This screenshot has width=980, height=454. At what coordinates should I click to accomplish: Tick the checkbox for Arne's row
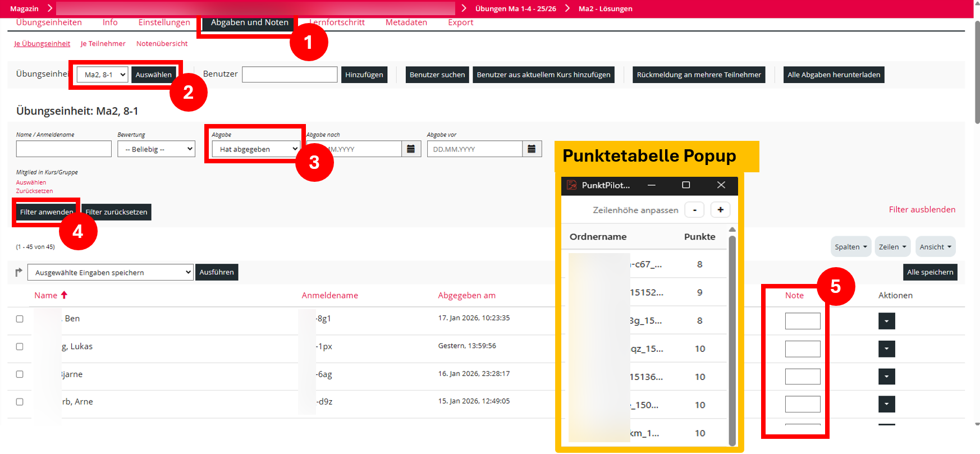20,402
